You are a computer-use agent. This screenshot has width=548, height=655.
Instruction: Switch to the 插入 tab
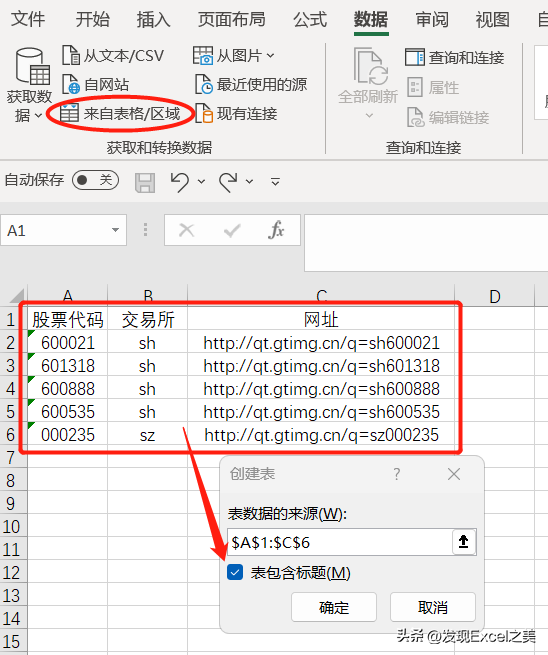point(153,20)
